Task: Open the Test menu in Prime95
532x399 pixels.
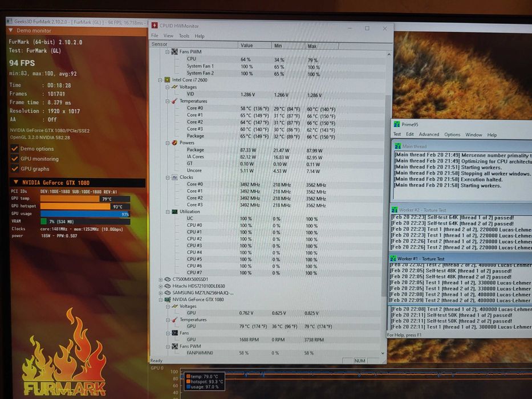Action: point(397,134)
